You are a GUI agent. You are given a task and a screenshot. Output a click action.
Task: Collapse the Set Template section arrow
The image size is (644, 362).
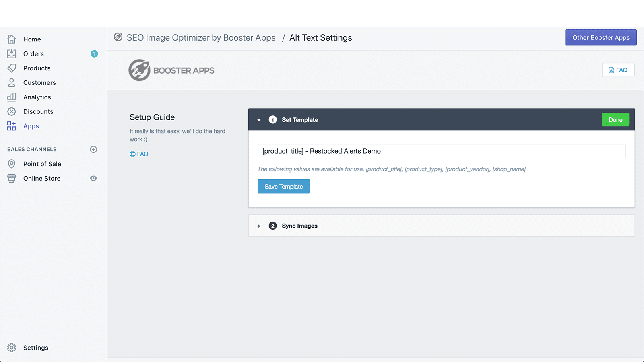click(259, 120)
